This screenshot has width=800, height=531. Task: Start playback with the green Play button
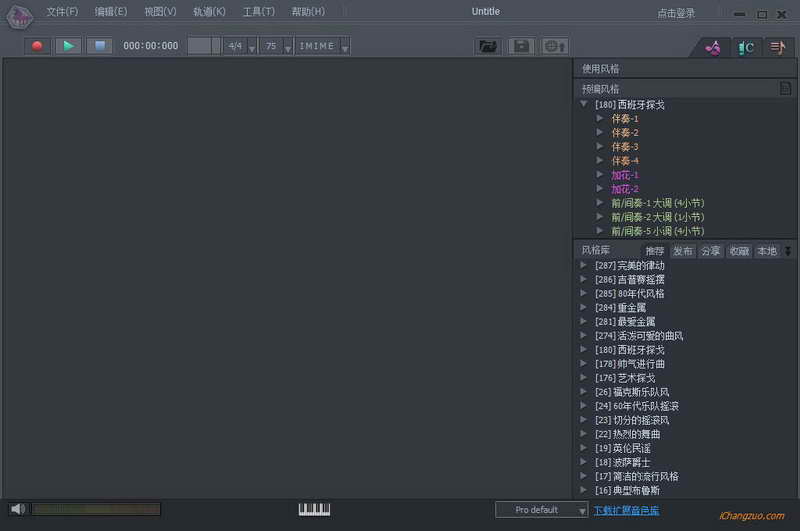pos(68,46)
